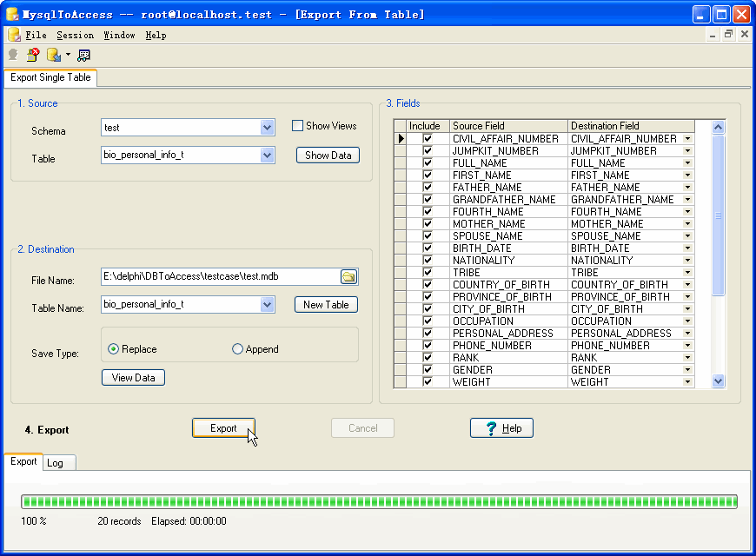Open destination field dropdown for NATIONALITY
The width and height of the screenshot is (756, 556).
click(x=688, y=261)
